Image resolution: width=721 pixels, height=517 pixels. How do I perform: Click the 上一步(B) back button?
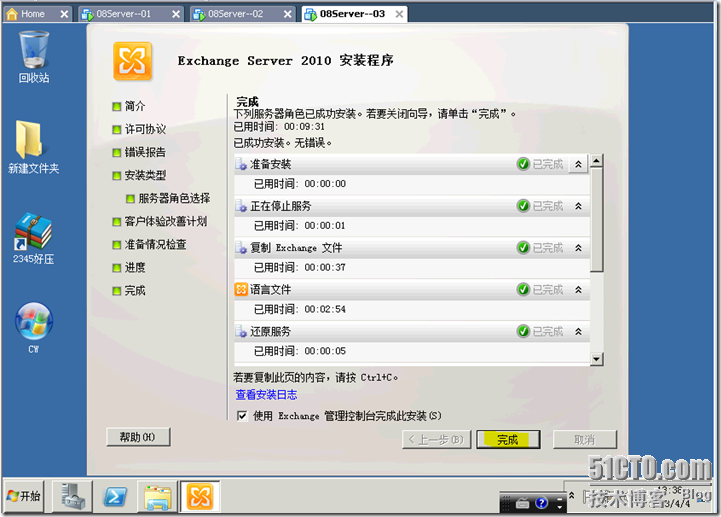click(436, 440)
